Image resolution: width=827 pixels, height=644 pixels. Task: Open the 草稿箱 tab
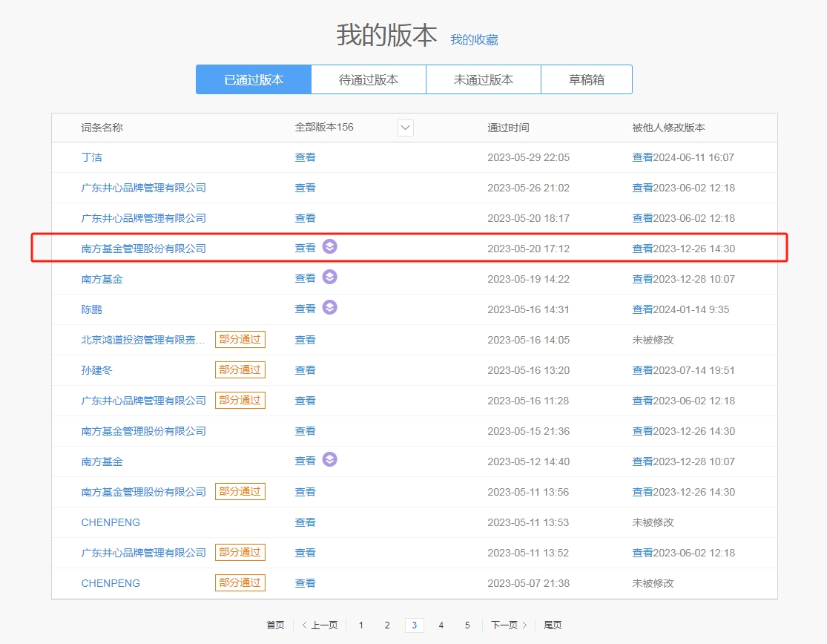point(587,79)
